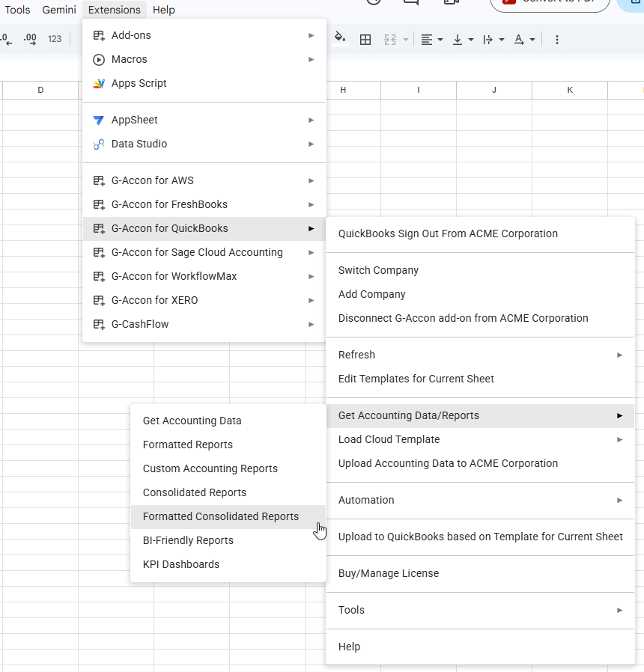Screen dimensions: 644x672
Task: Click the Macros play icon
Action: pos(99,60)
